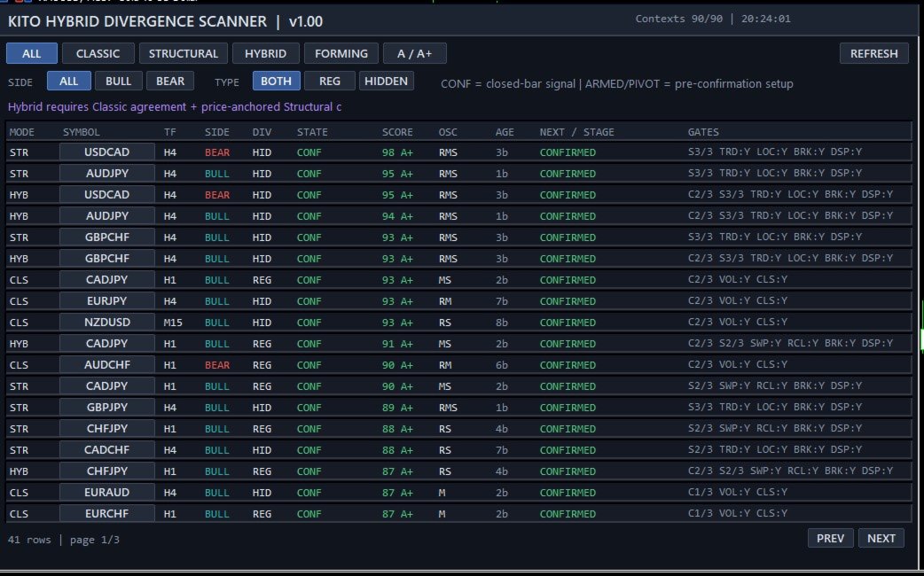
Task: Select the BEAR side filter
Action: coord(170,82)
